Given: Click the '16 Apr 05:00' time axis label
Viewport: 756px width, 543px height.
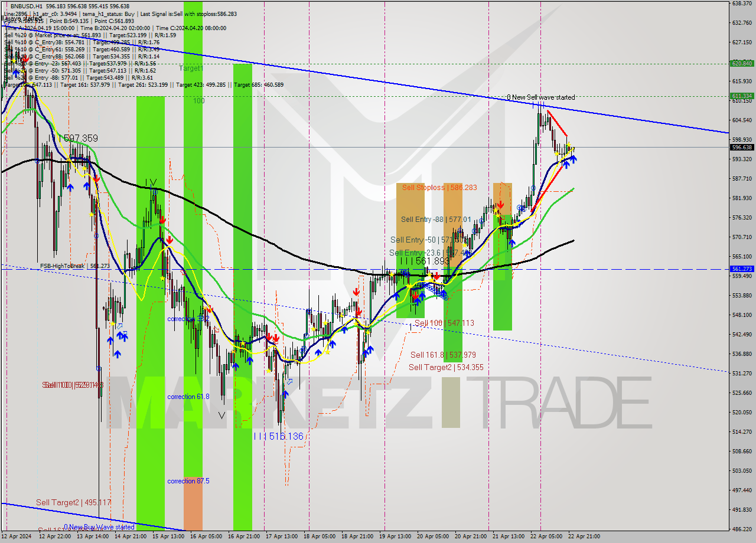Looking at the screenshot, I should coord(206,537).
